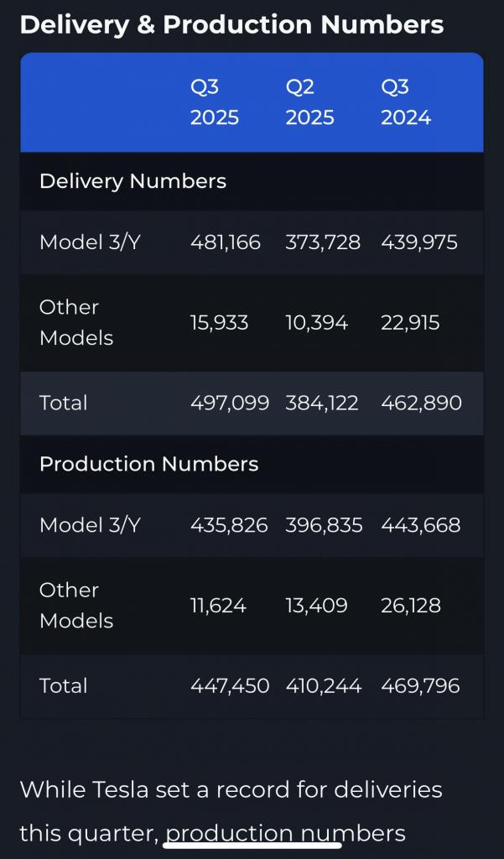This screenshot has height=859, width=504.
Task: Tap the home indicator bar
Action: coord(252,844)
